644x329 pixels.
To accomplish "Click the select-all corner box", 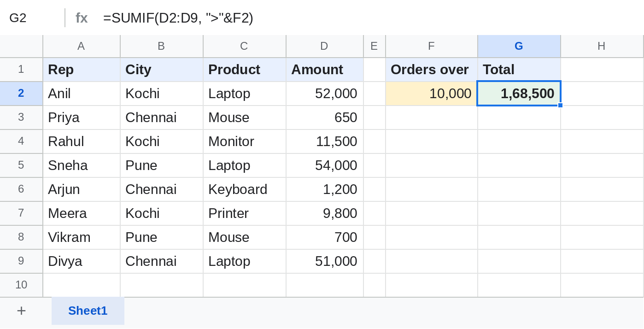I will (x=21, y=46).
